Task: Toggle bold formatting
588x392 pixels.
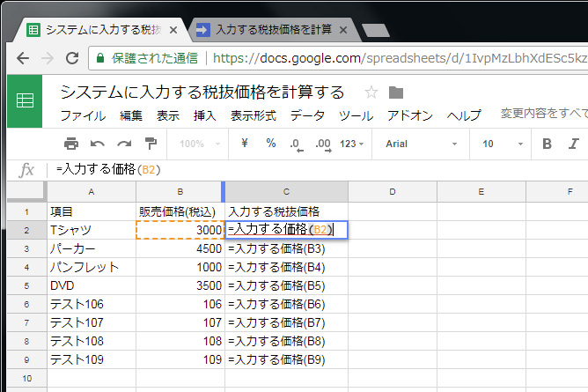Action: 548,144
